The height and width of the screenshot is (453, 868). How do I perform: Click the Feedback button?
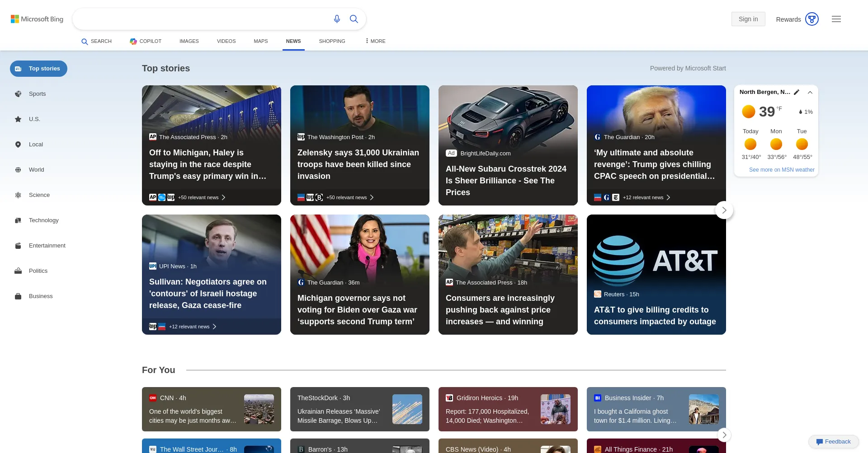point(834,442)
